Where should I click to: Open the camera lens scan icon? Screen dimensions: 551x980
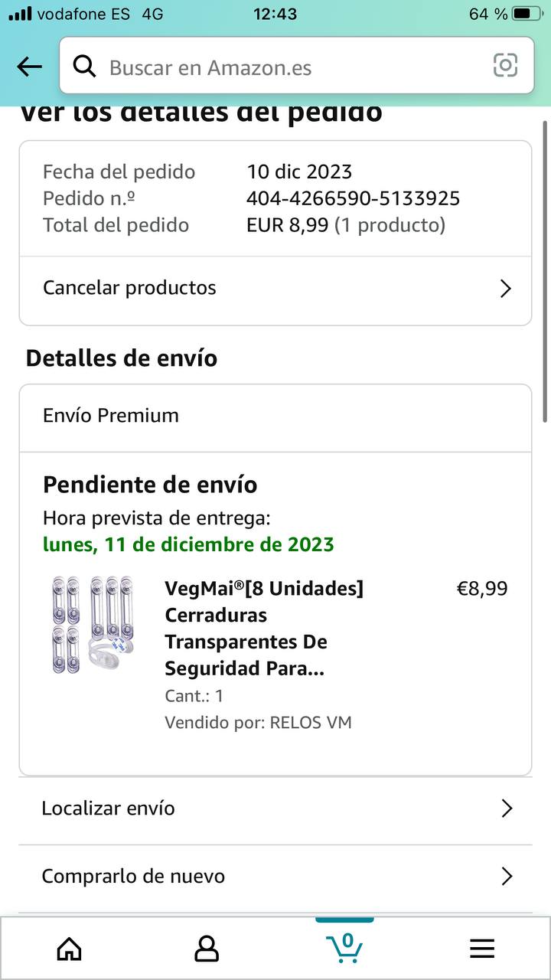505,66
